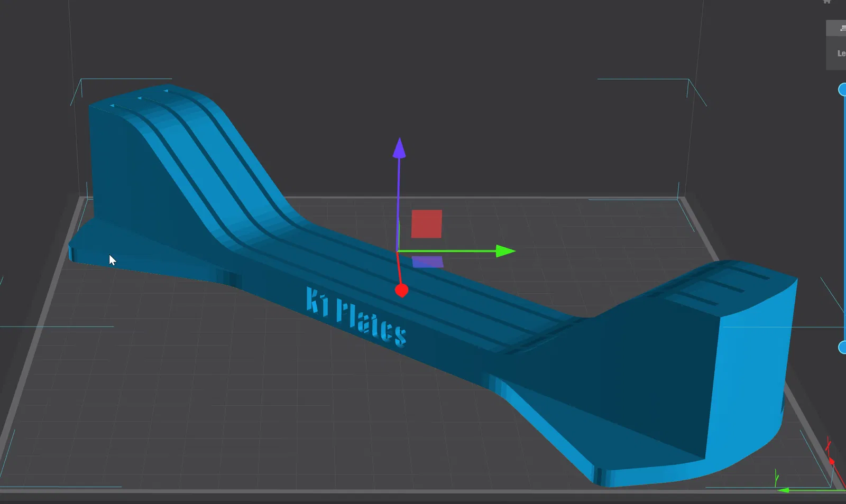Select the purple plane-move square on gizmo
The image size is (846, 504).
[427, 262]
